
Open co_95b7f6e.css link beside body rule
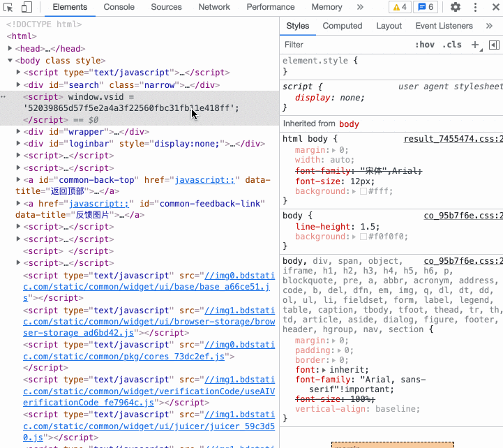point(463,216)
